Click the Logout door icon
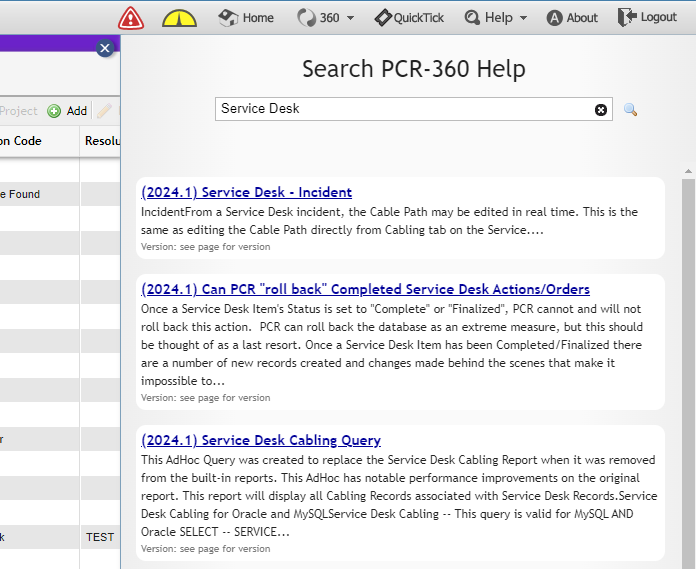Viewport: 696px width, 569px height. [x=627, y=17]
